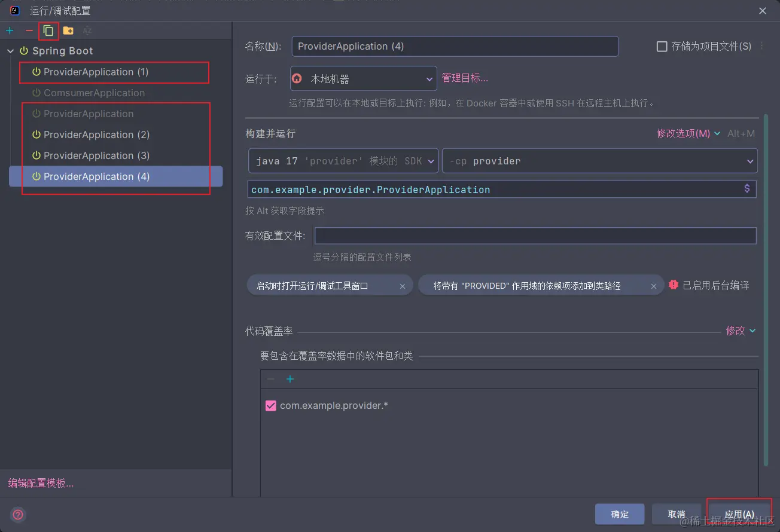This screenshot has height=532, width=780.
Task: Click the 应用(A) button
Action: tap(739, 514)
